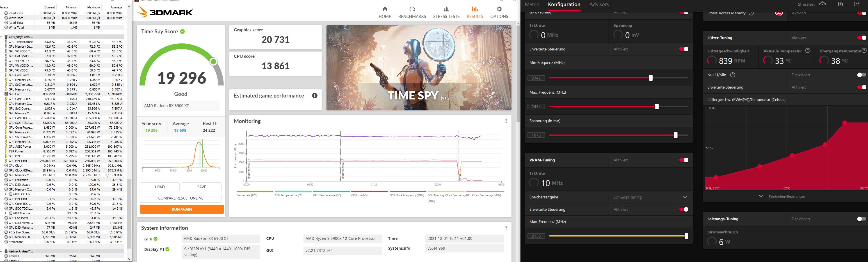Toggle the GPU-Tuning switch

[684, 13]
